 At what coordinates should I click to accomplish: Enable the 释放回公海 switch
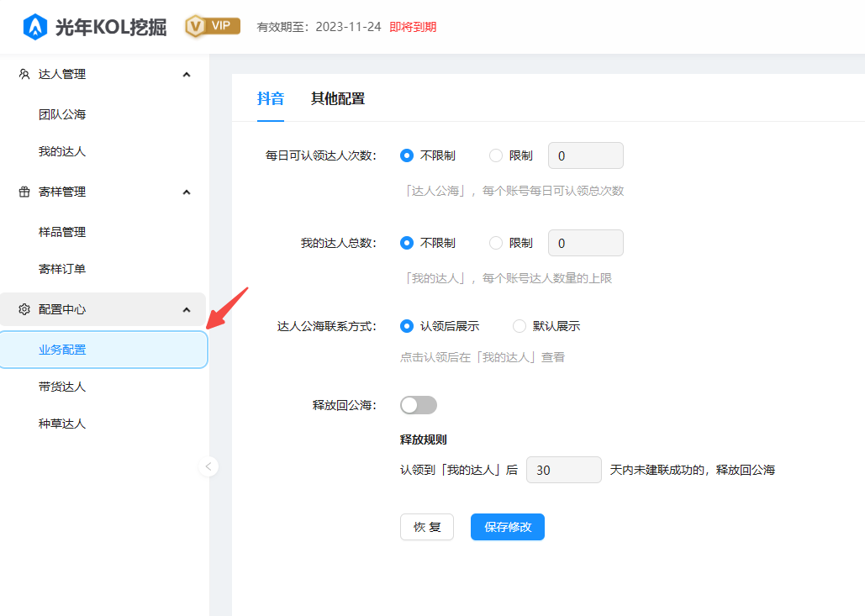[419, 405]
